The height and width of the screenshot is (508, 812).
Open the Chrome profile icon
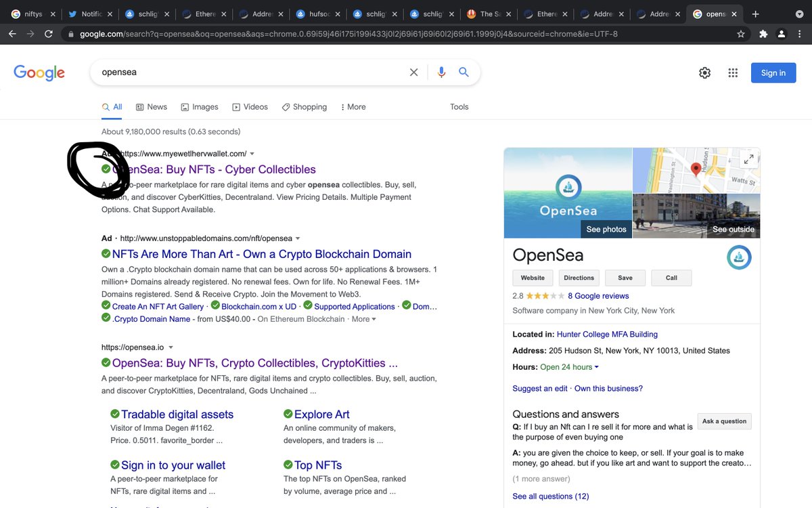coord(782,34)
